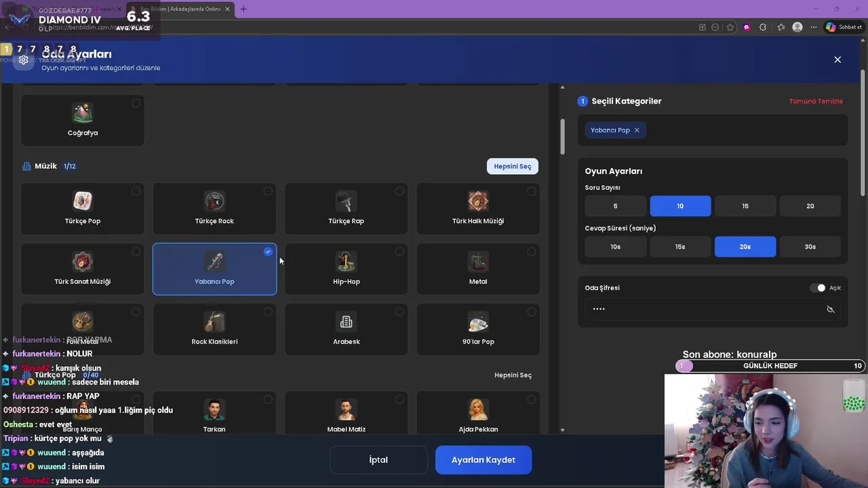Set question count to 5
The height and width of the screenshot is (488, 868).
coord(616,206)
